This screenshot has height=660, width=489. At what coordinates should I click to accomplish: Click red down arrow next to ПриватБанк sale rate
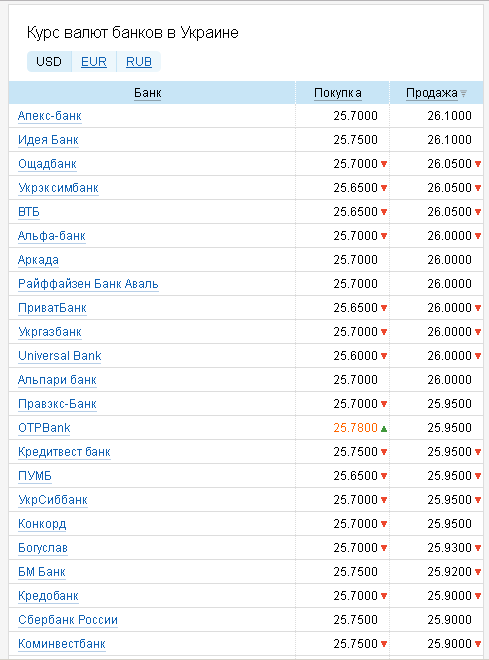(x=478, y=308)
